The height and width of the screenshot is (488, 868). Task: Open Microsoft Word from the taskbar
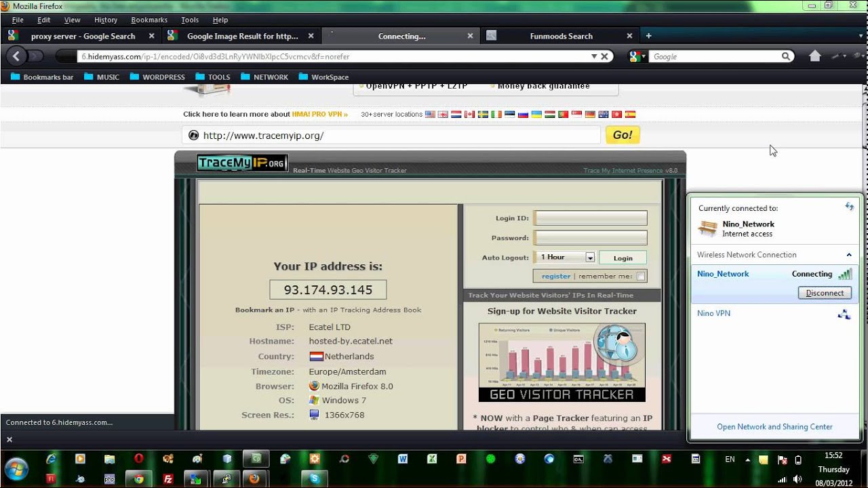402,459
